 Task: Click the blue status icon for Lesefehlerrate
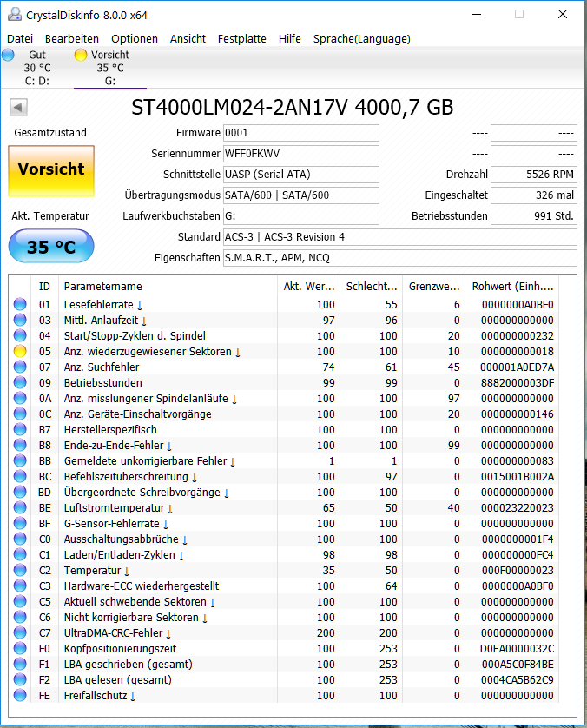[x=20, y=305]
